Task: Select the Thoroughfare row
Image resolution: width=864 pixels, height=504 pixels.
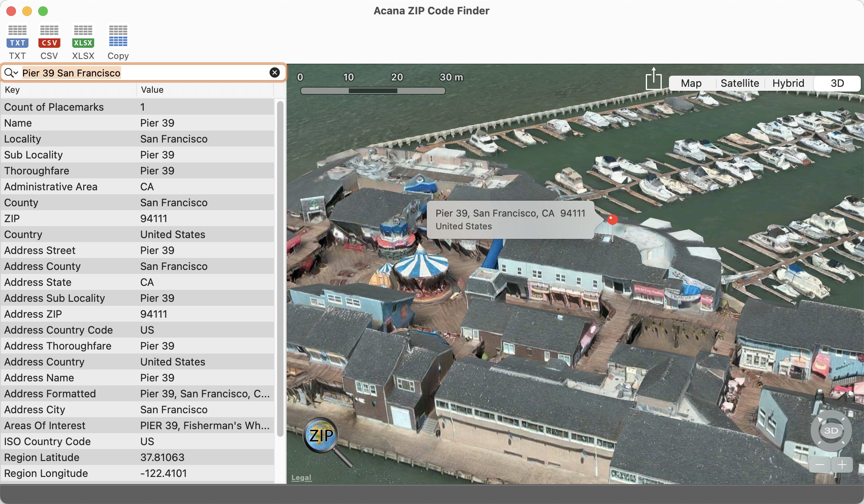Action: [137, 171]
